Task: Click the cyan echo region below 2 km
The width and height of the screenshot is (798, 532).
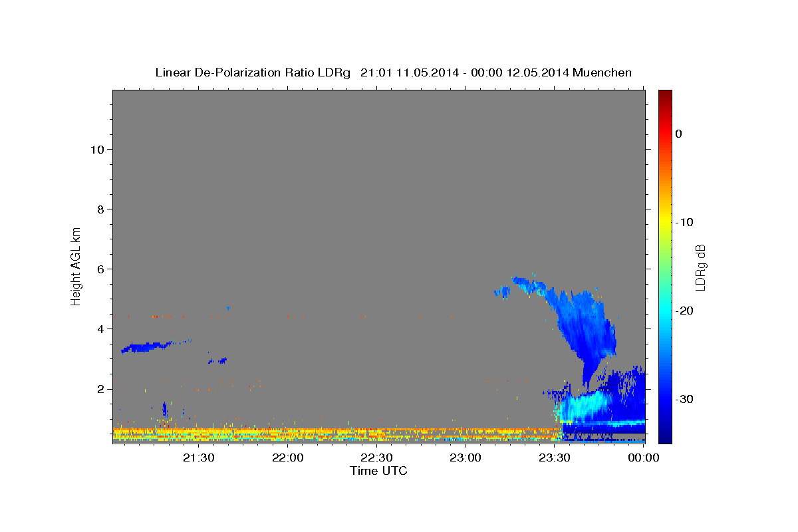Action: (x=585, y=406)
